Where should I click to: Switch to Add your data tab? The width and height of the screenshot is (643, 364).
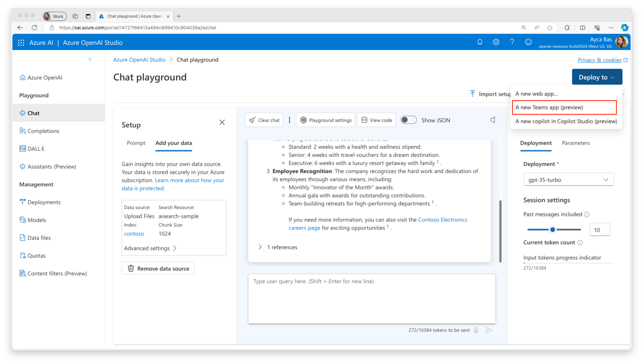coord(174,143)
